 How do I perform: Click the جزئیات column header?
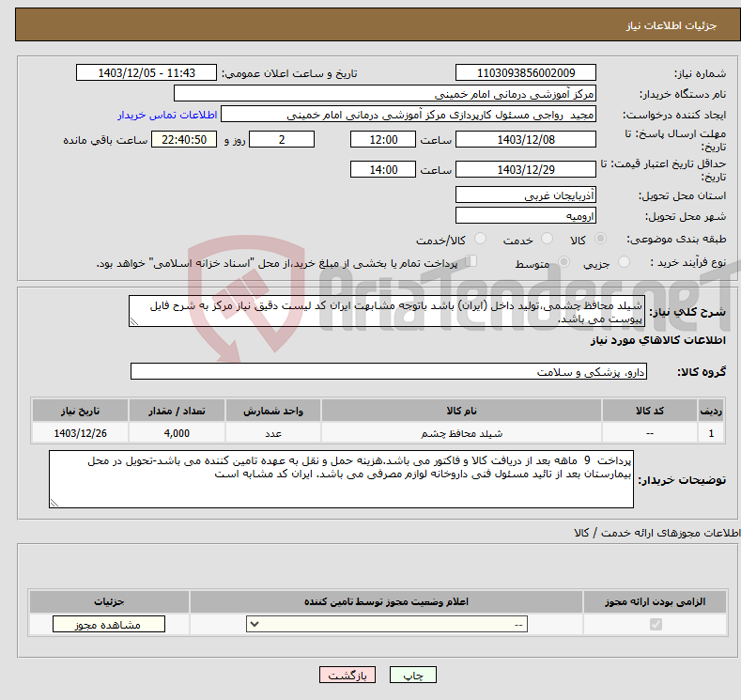coord(109,601)
